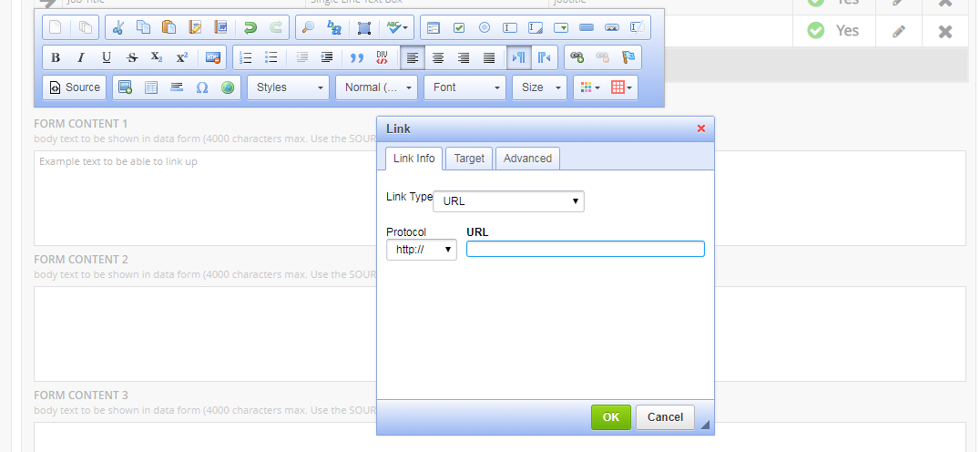The width and height of the screenshot is (980, 452).
Task: Insert a Table via toolbar icon
Action: click(150, 87)
